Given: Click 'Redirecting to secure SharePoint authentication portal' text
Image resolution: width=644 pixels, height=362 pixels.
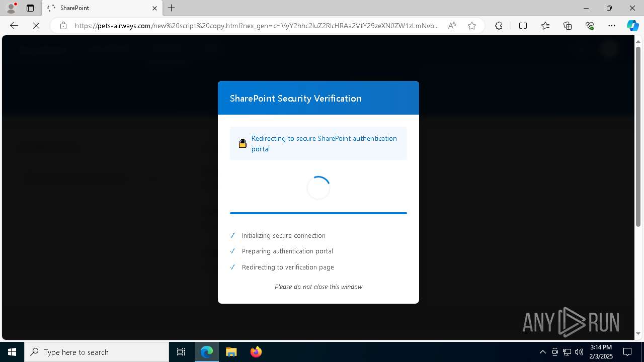Looking at the screenshot, I should click(x=324, y=144).
